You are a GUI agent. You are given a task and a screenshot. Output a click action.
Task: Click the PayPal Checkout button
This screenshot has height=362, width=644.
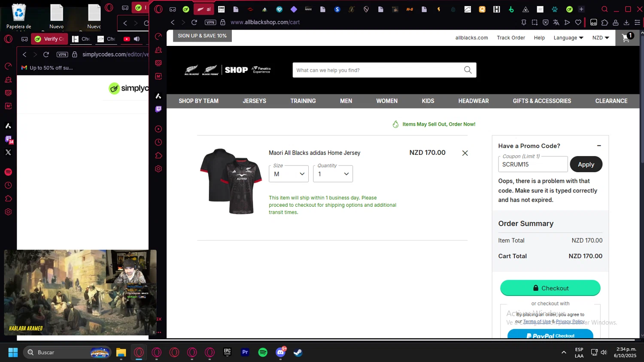[550, 334]
